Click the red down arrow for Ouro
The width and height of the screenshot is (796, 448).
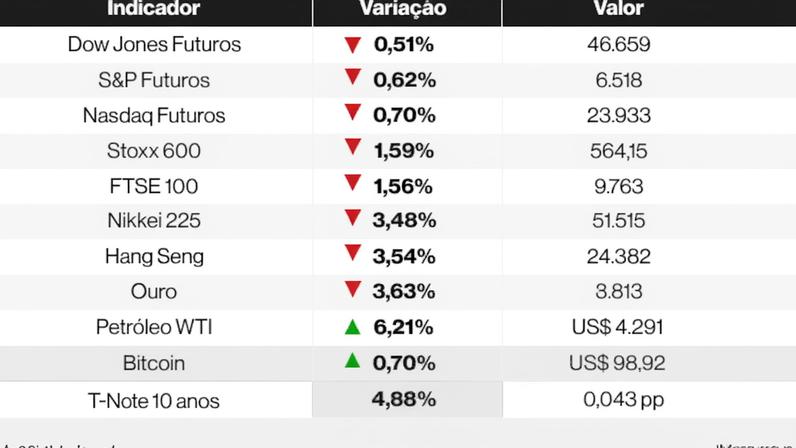pos(351,290)
